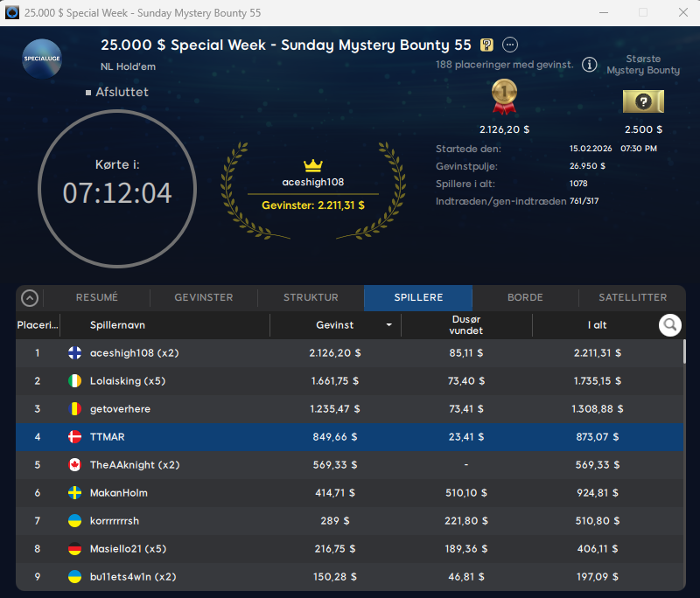Click the crown icon above aceshigh108
The height and width of the screenshot is (598, 700).
click(313, 165)
